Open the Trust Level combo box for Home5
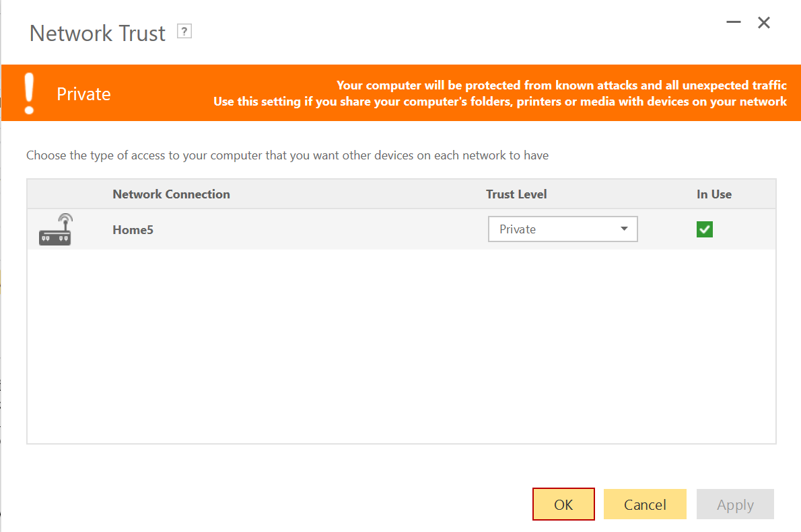Screen dimensions: 801x532 [x=552, y=229]
